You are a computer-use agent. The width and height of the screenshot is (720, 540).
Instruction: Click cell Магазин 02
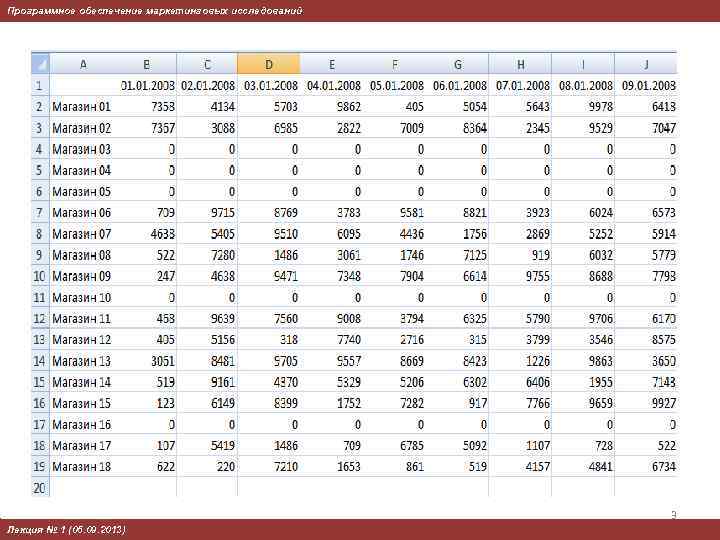82,128
